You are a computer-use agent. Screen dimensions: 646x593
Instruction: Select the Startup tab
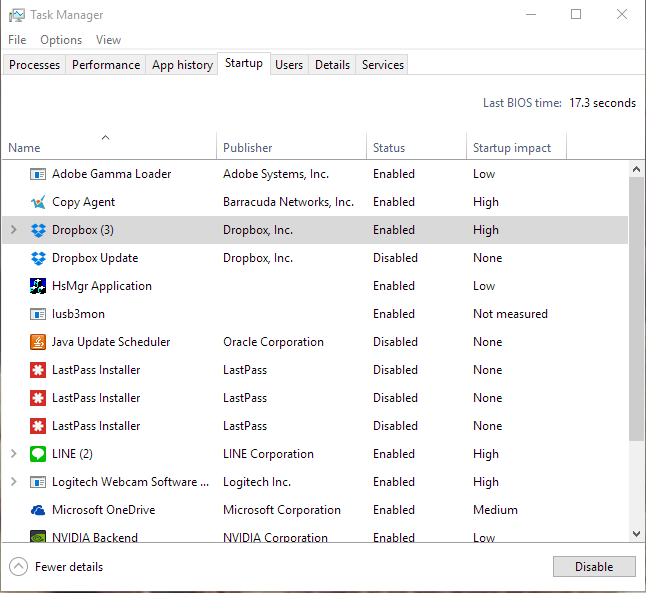click(244, 63)
